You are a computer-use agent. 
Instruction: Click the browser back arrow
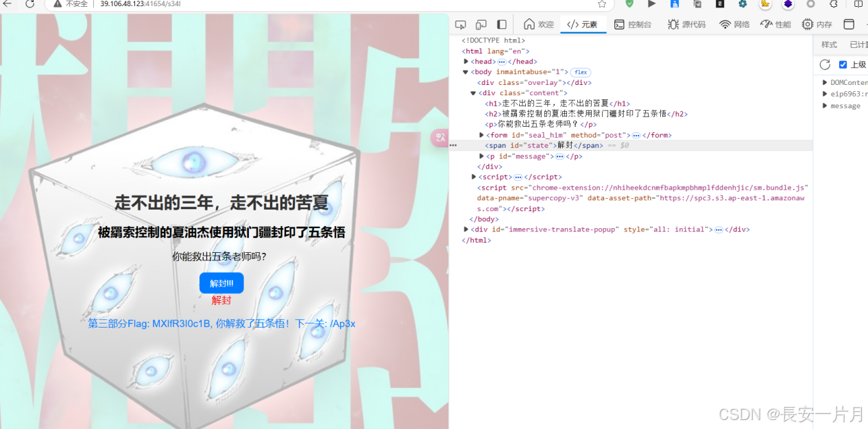click(8, 4)
